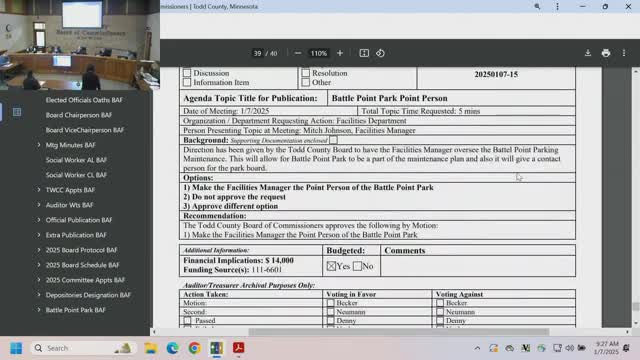Viewport: 640px width, 360px height.
Task: Check the Other checkbox
Action: pyautogui.click(x=306, y=82)
